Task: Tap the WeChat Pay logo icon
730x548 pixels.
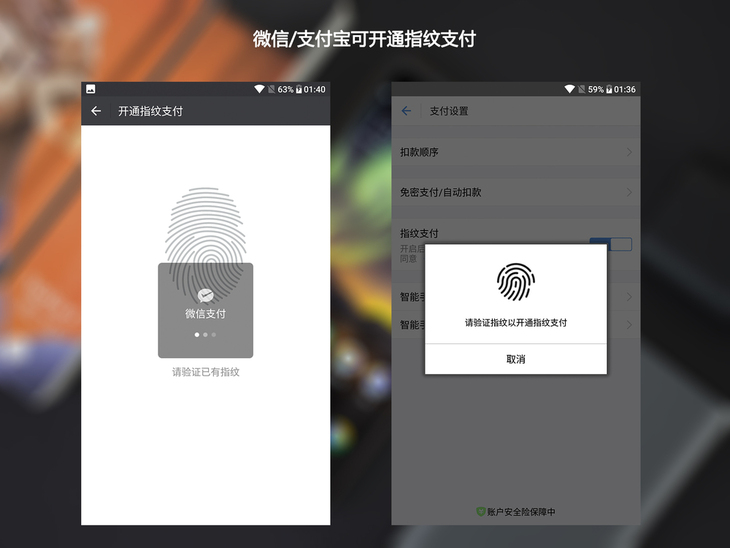Action: (x=205, y=295)
